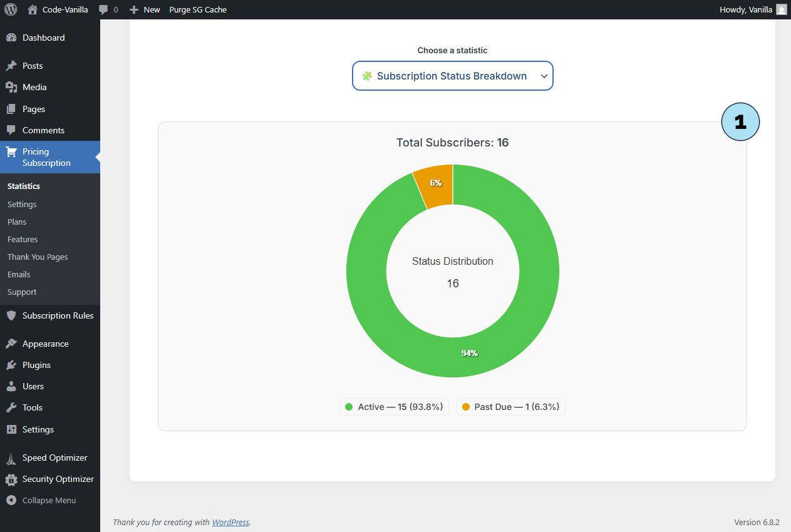Follow the WordPress footer link
Image resolution: width=791 pixels, height=532 pixels.
coord(230,522)
